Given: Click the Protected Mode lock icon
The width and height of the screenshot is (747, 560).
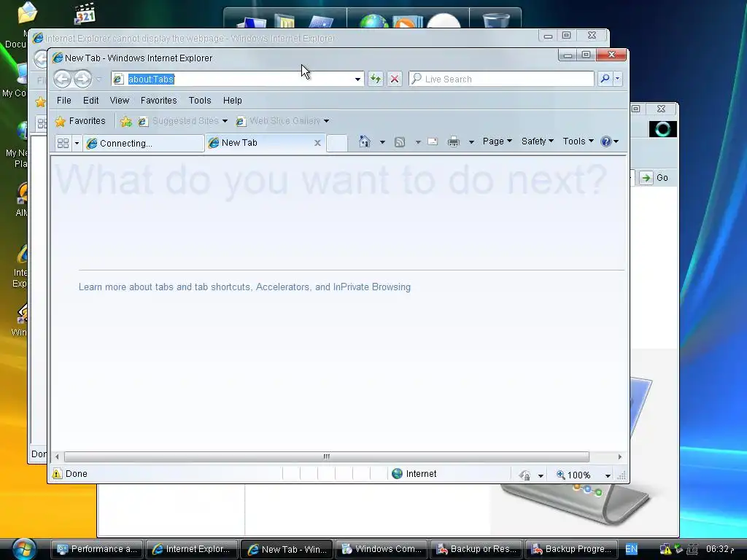Looking at the screenshot, I should click(x=525, y=475).
